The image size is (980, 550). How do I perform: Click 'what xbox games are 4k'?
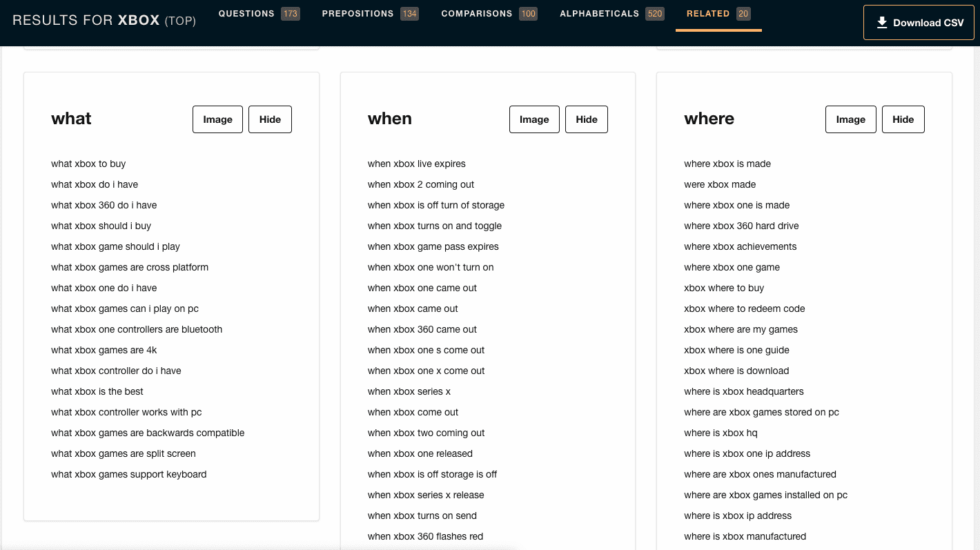104,350
